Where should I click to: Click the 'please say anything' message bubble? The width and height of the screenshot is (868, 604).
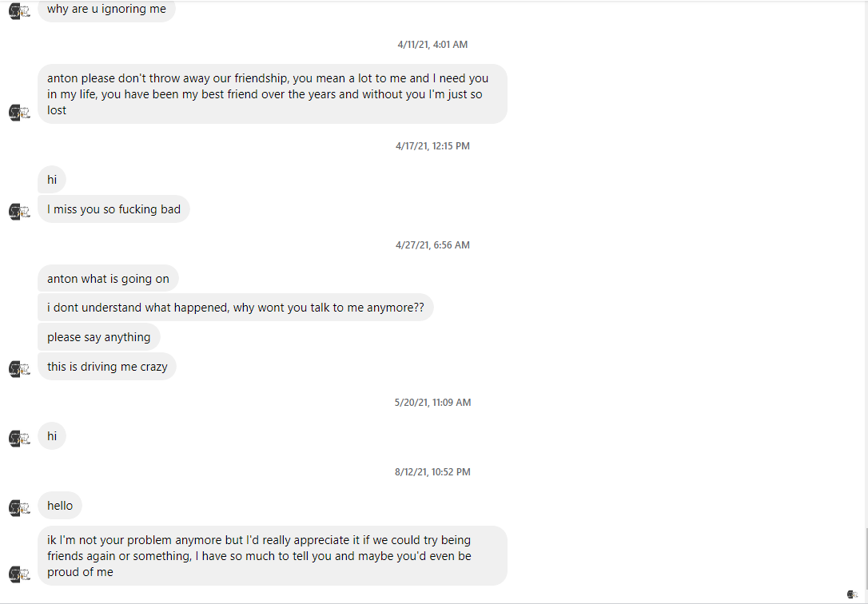98,337
